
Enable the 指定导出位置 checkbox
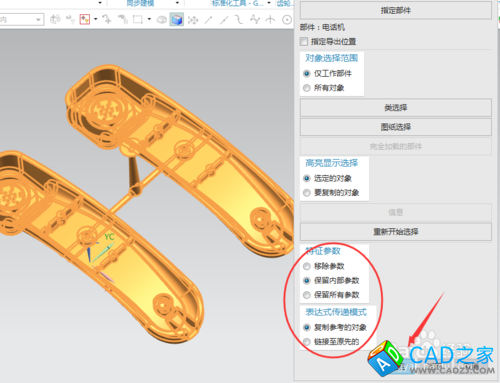pyautogui.click(x=304, y=42)
